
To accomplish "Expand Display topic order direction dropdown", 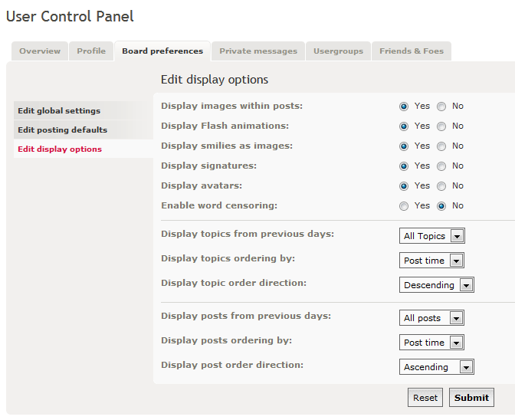I will pos(437,285).
